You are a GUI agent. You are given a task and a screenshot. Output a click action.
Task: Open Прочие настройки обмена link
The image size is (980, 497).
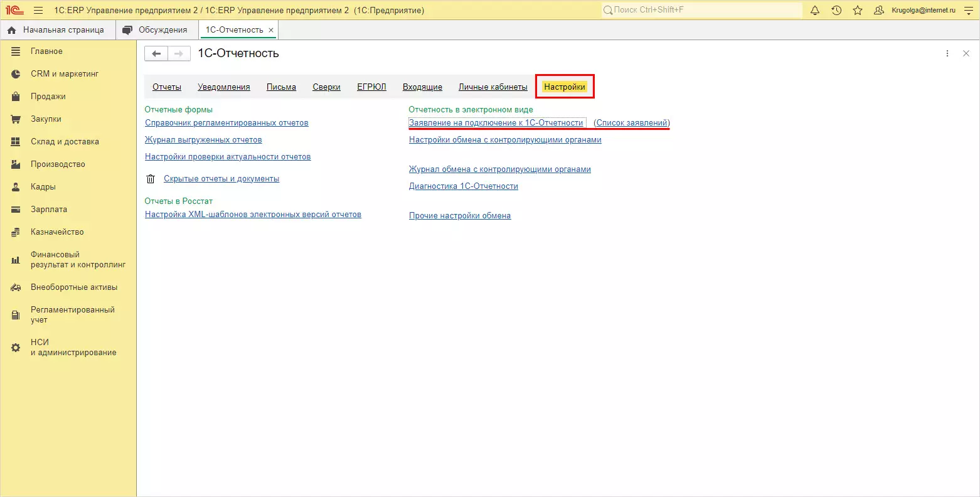(x=460, y=216)
